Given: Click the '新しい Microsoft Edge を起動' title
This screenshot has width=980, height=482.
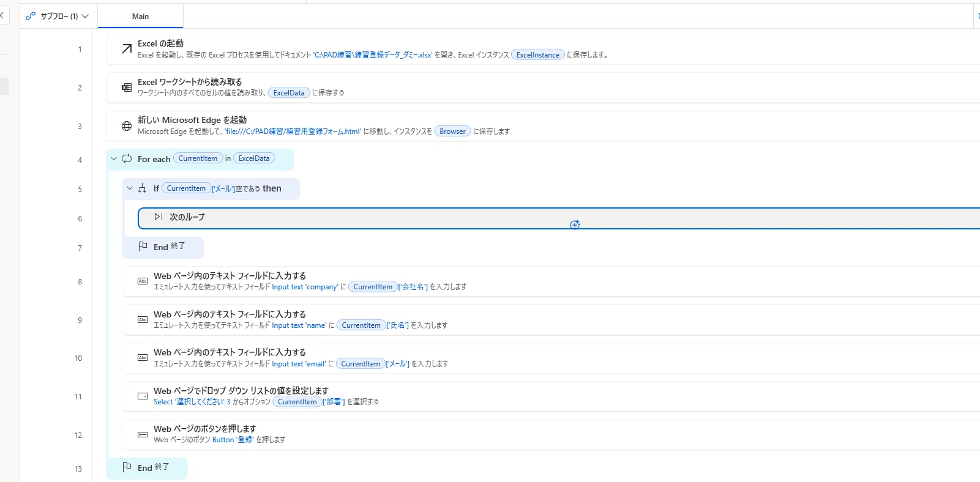Looking at the screenshot, I should coord(192,120).
